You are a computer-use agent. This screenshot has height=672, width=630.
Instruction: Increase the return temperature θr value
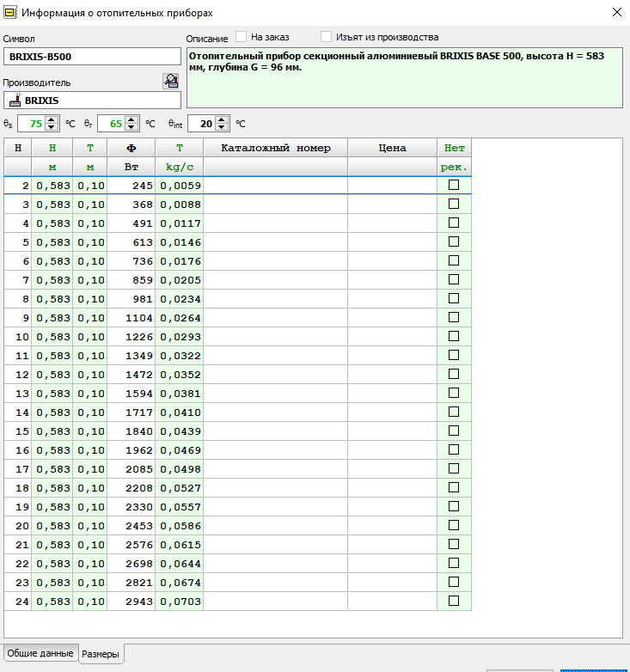(132, 120)
